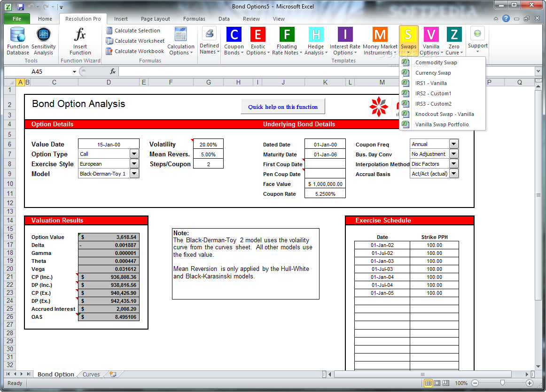Click the Face Value cell $1,000,000.00
This screenshot has height=392, width=546.
click(325, 184)
